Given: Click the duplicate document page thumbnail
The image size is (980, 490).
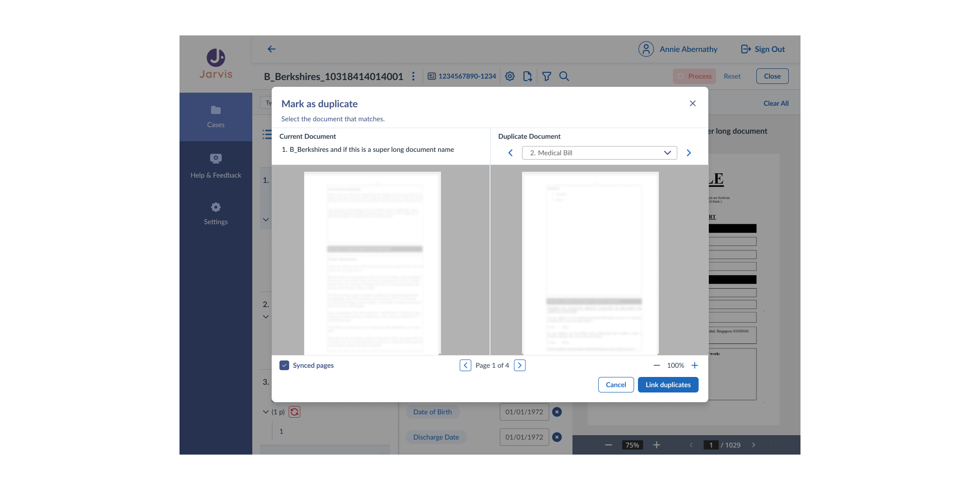Looking at the screenshot, I should [x=590, y=263].
